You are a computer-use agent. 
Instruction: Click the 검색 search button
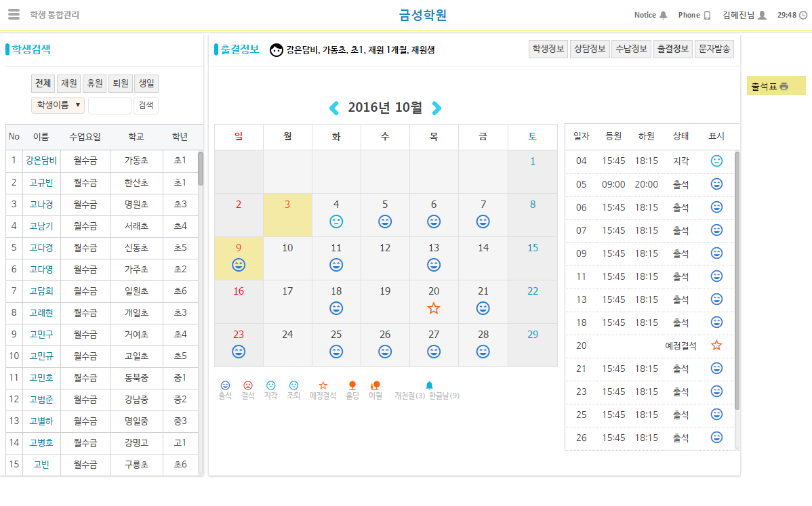pyautogui.click(x=146, y=106)
